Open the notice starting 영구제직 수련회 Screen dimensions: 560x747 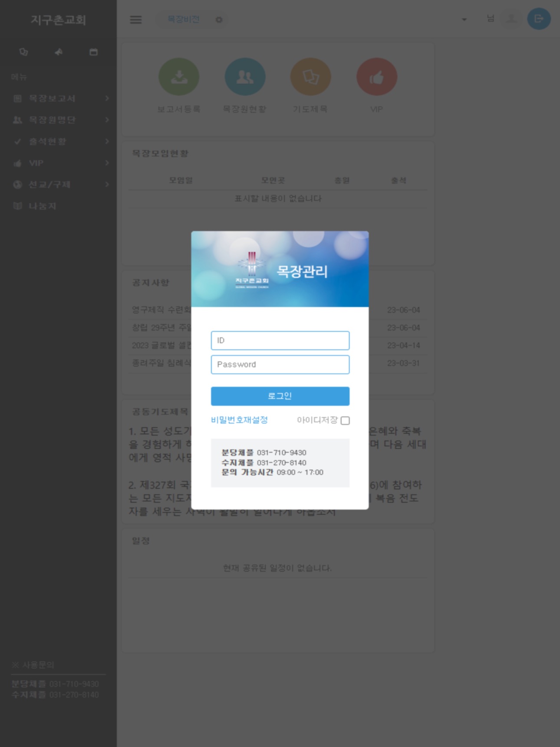278,310
